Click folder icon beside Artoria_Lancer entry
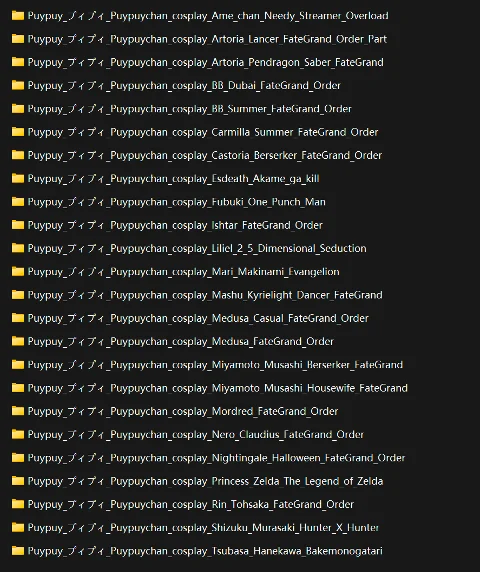The width and height of the screenshot is (480, 572). pyautogui.click(x=18, y=39)
